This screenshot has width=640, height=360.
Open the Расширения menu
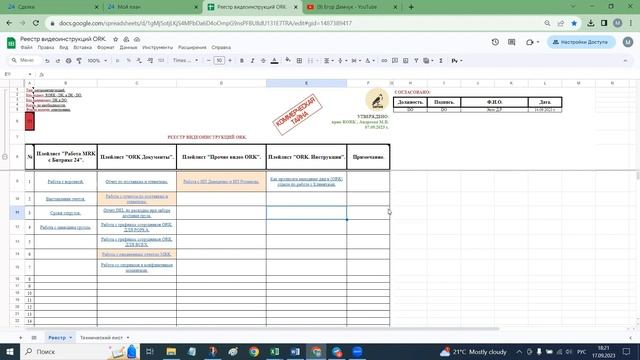coord(192,47)
